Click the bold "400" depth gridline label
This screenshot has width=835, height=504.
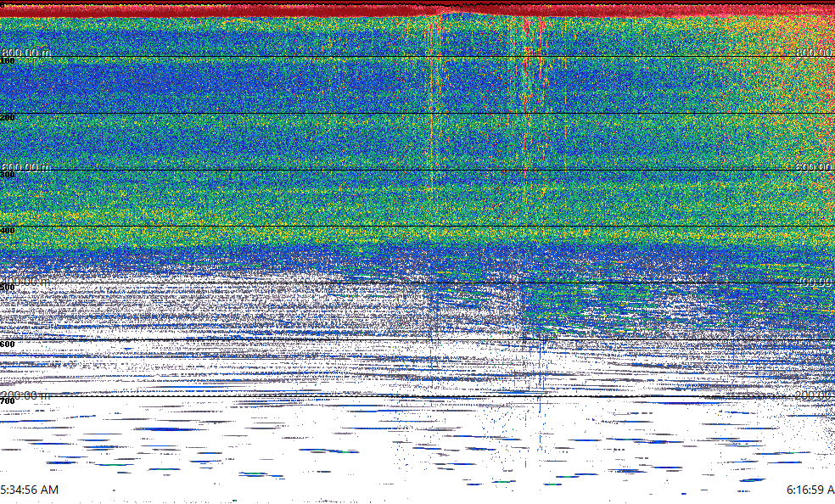[8, 231]
